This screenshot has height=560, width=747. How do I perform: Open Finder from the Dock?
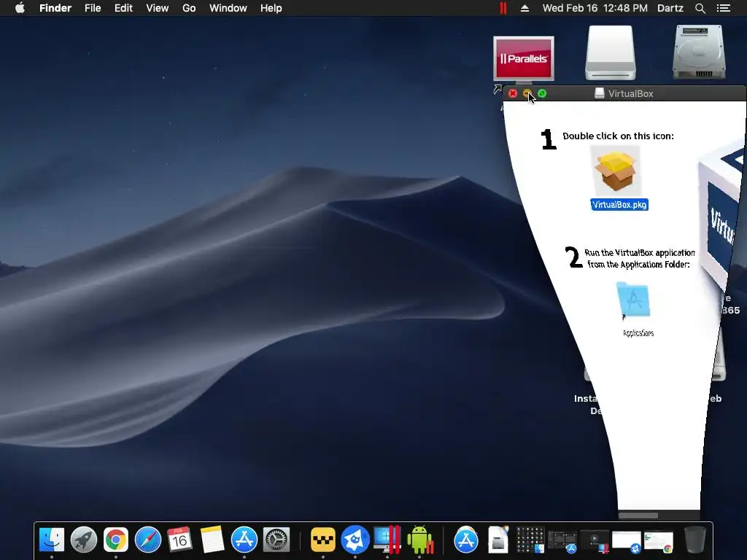pyautogui.click(x=52, y=540)
